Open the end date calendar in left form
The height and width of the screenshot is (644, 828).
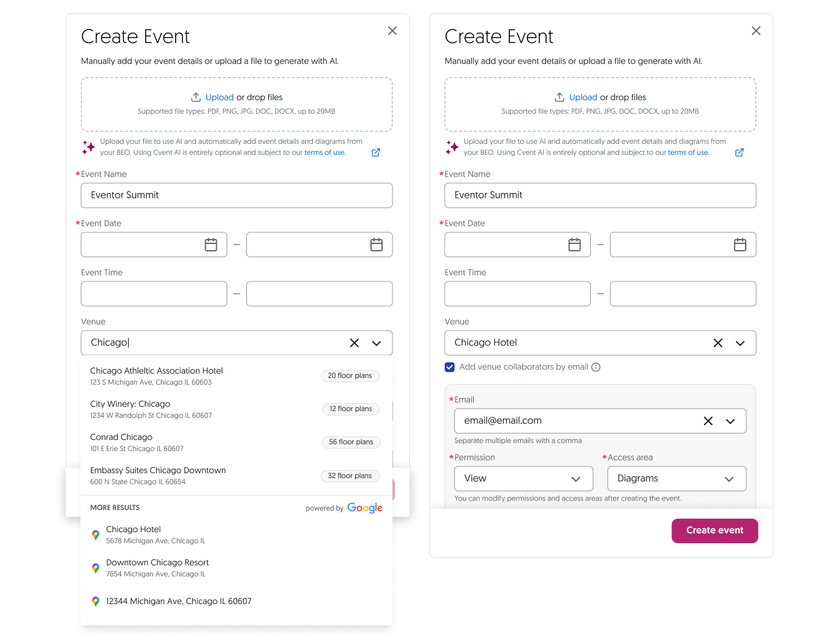pos(377,245)
